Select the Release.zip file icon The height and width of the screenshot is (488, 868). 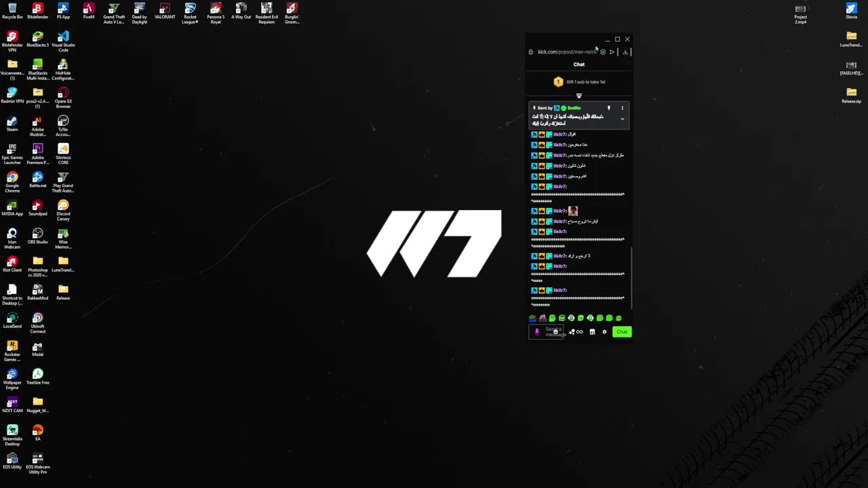[x=851, y=96]
